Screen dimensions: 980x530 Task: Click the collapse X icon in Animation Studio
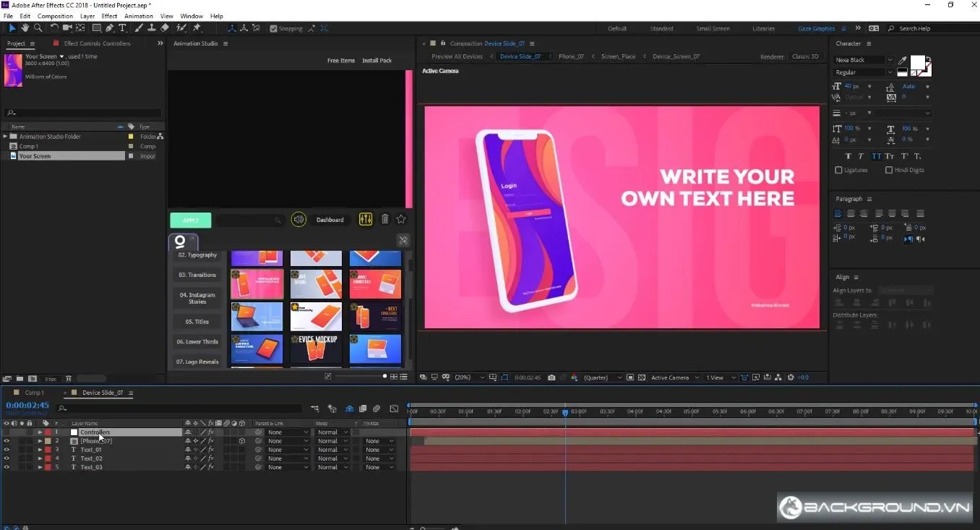[x=403, y=240]
